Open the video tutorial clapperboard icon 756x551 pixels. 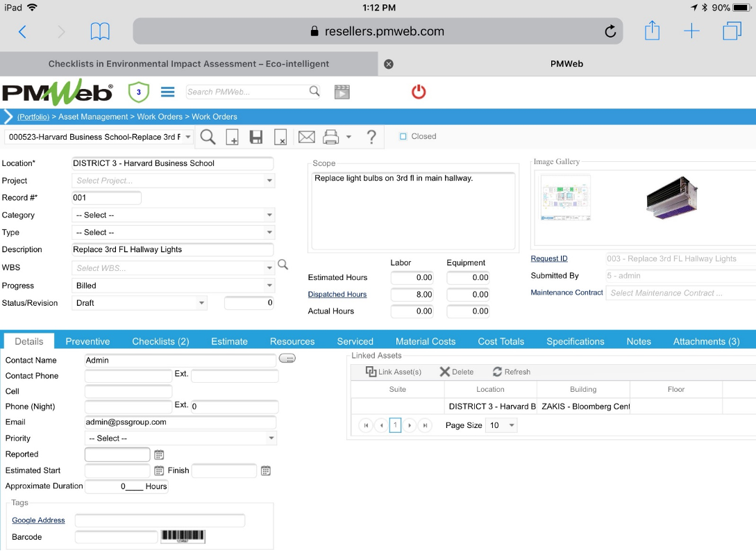point(342,92)
